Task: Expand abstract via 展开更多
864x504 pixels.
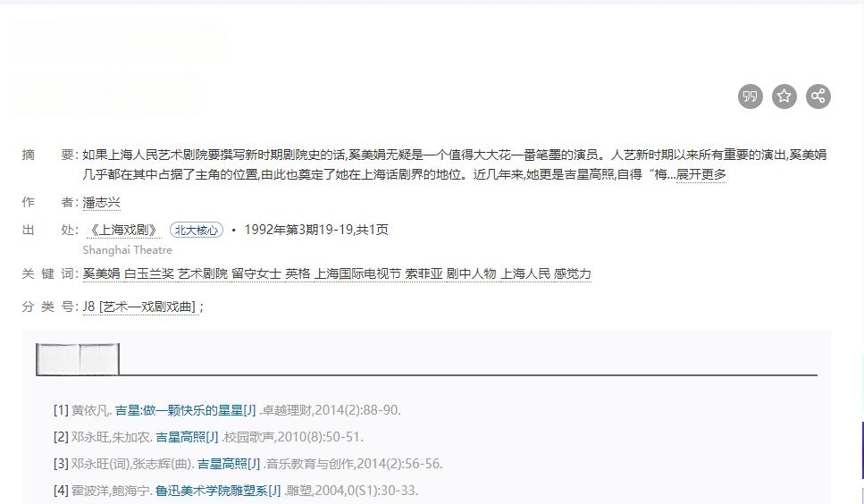Action: tap(700, 174)
